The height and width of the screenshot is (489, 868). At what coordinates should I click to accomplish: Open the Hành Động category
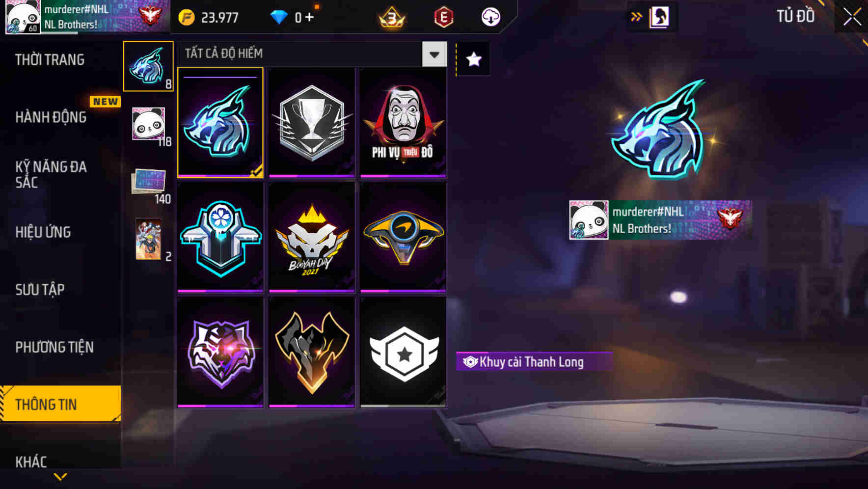51,117
